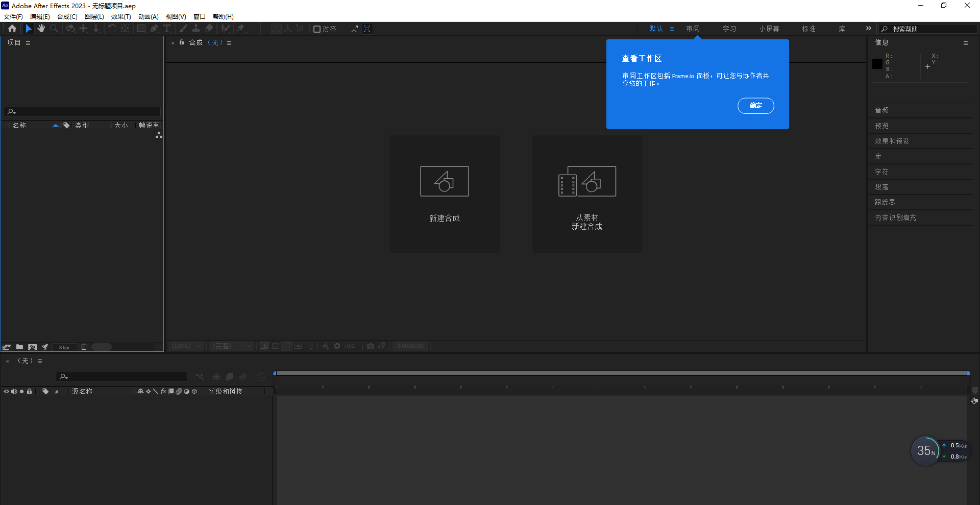Image resolution: width=980 pixels, height=505 pixels.
Task: Select the Type (T) tool
Action: tap(167, 29)
